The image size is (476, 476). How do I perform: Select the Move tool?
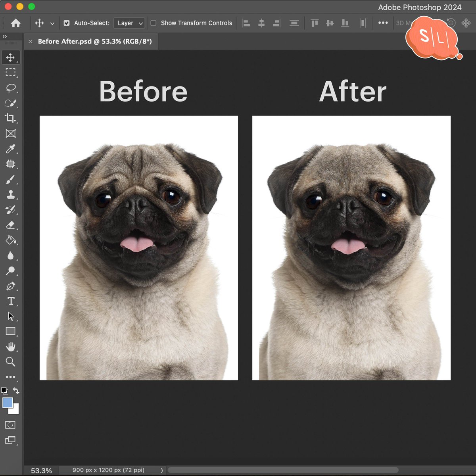coord(11,58)
